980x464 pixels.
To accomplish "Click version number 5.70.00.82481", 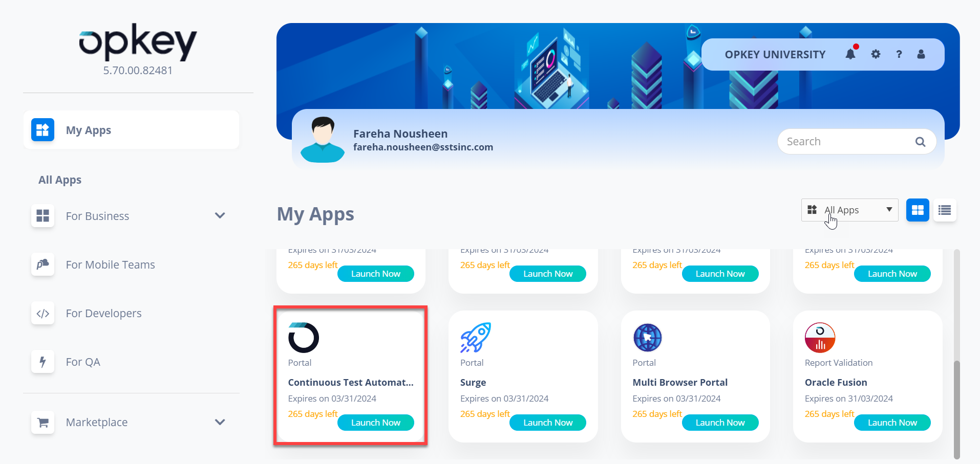I will pyautogui.click(x=138, y=70).
